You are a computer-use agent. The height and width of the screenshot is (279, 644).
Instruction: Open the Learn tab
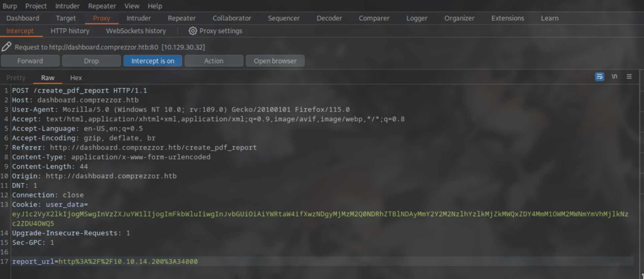click(550, 18)
